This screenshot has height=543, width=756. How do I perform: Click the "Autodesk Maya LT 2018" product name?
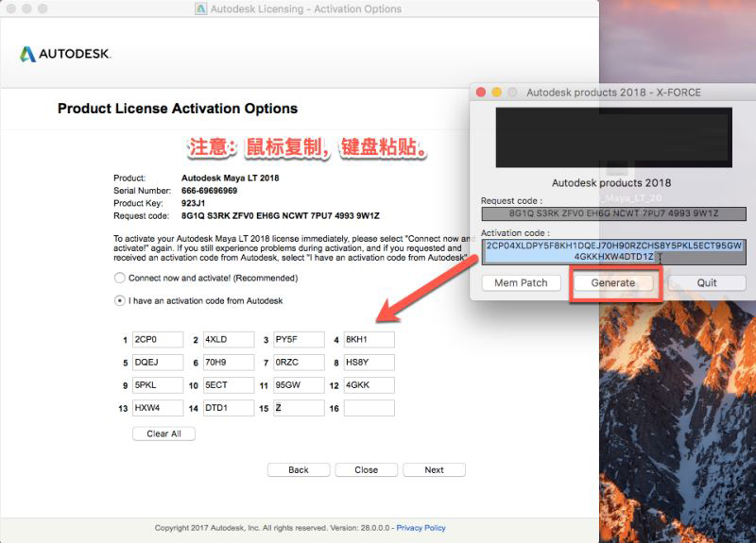pos(230,178)
